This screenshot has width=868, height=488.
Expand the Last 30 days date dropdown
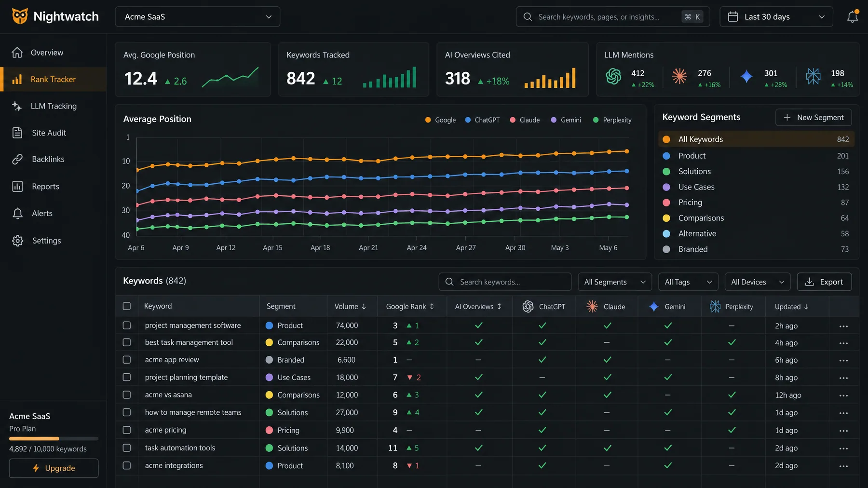pyautogui.click(x=776, y=17)
